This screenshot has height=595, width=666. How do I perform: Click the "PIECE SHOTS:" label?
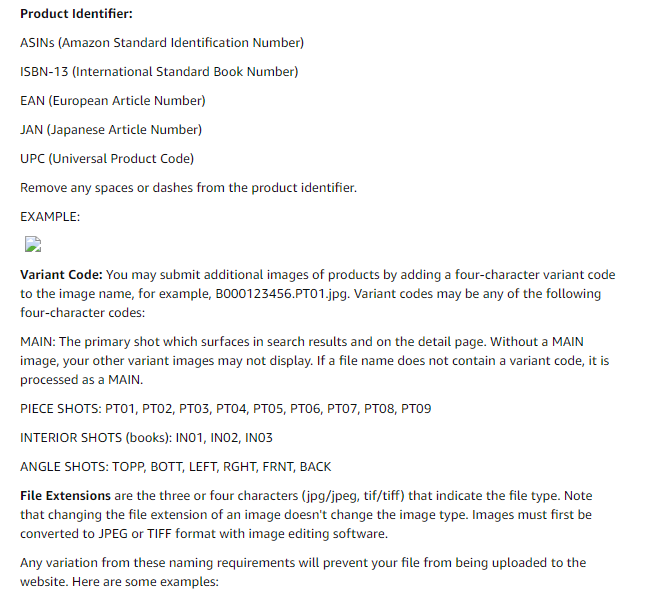(x=60, y=409)
